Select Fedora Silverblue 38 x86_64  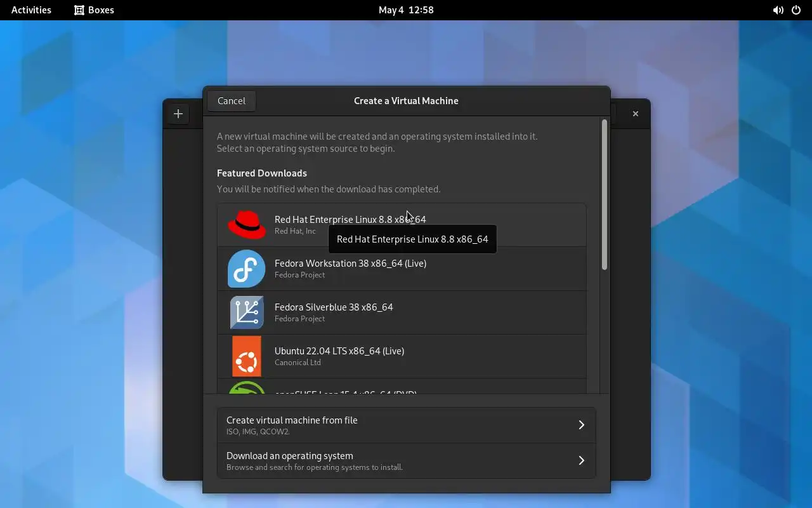[402, 312]
